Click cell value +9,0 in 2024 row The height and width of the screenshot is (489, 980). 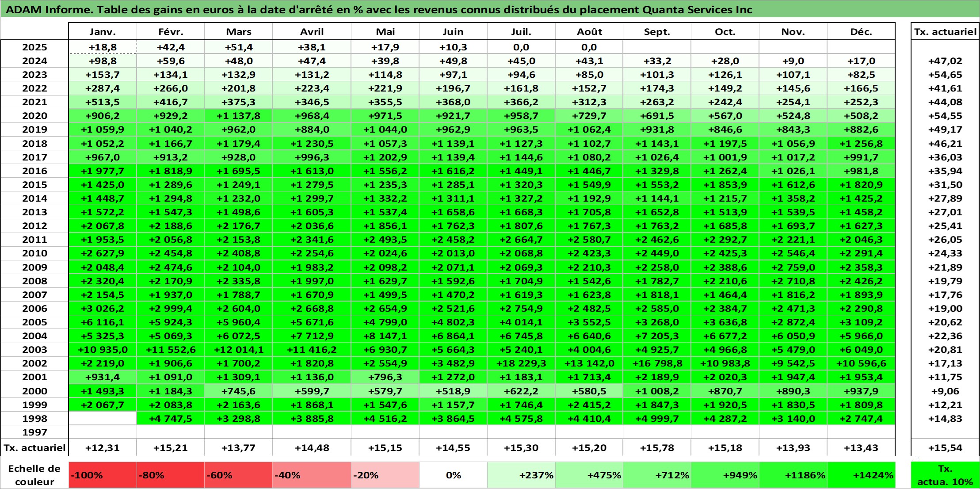pos(793,61)
